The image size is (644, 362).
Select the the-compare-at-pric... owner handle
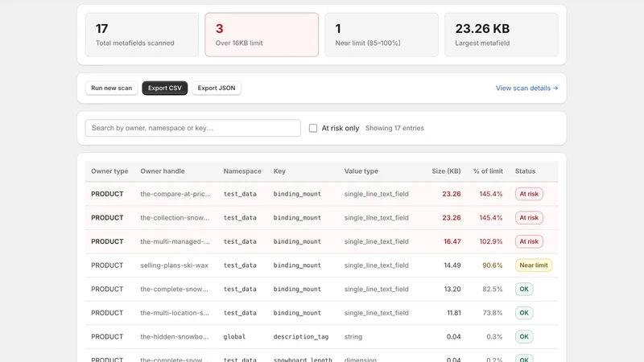point(175,194)
